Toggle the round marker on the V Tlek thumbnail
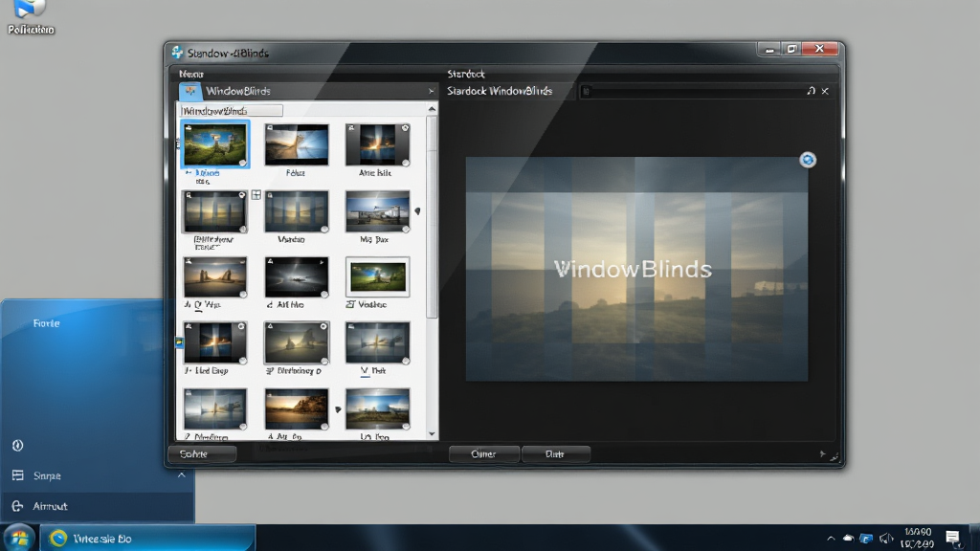The image size is (980, 551). [x=406, y=361]
